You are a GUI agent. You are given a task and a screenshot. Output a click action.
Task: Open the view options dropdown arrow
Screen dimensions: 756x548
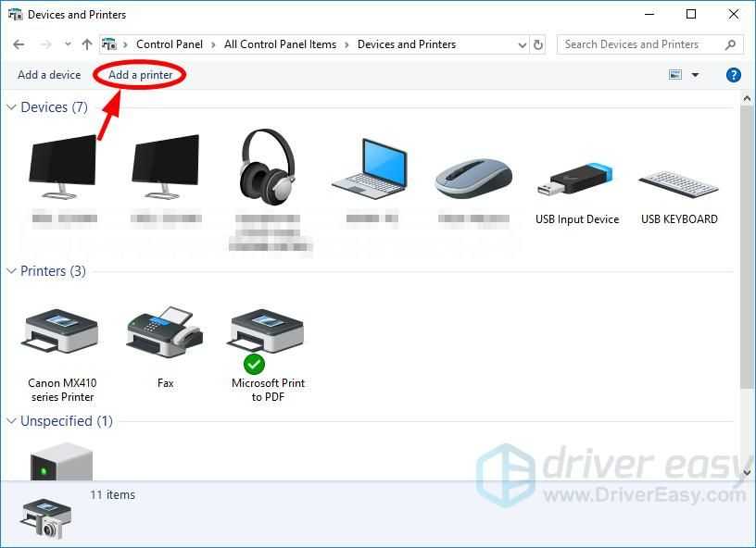[695, 75]
